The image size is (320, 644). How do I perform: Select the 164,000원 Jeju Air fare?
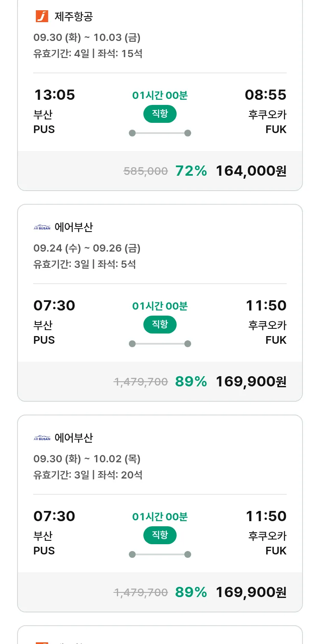coord(251,171)
